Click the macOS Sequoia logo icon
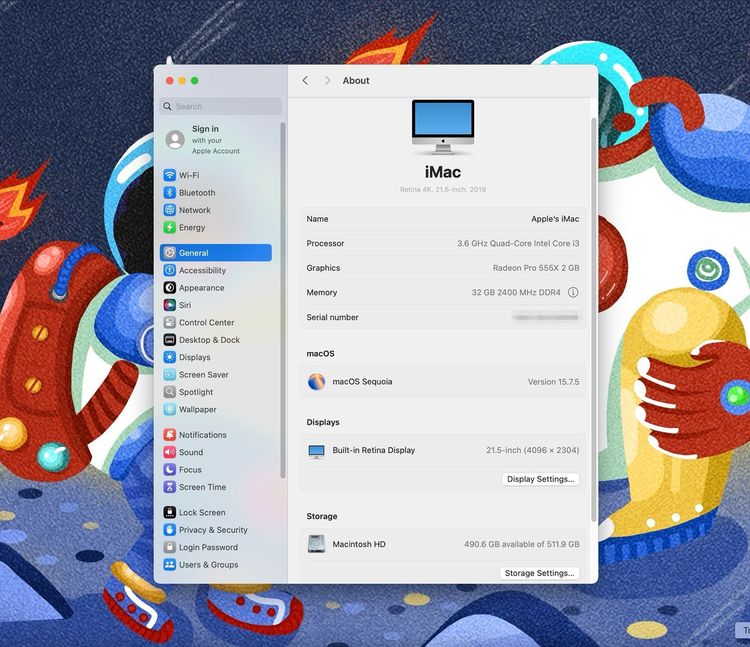 click(x=316, y=382)
